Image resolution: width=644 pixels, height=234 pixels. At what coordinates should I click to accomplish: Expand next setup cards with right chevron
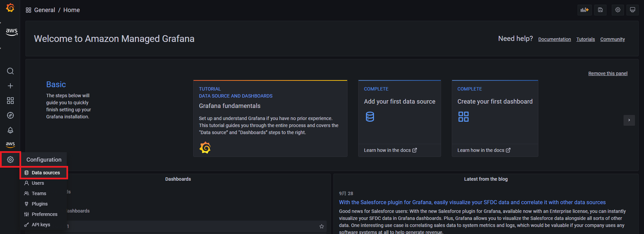click(629, 120)
